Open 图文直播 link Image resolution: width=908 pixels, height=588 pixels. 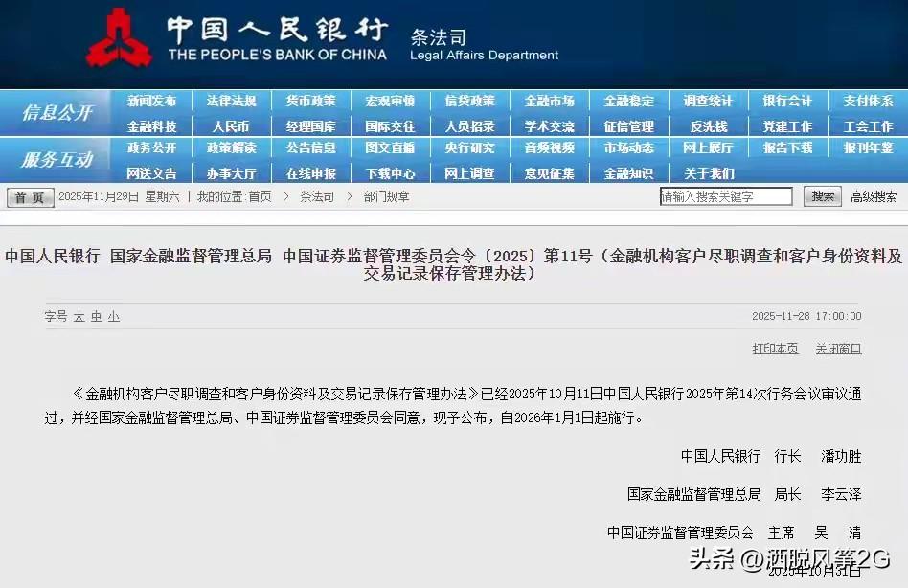point(390,147)
